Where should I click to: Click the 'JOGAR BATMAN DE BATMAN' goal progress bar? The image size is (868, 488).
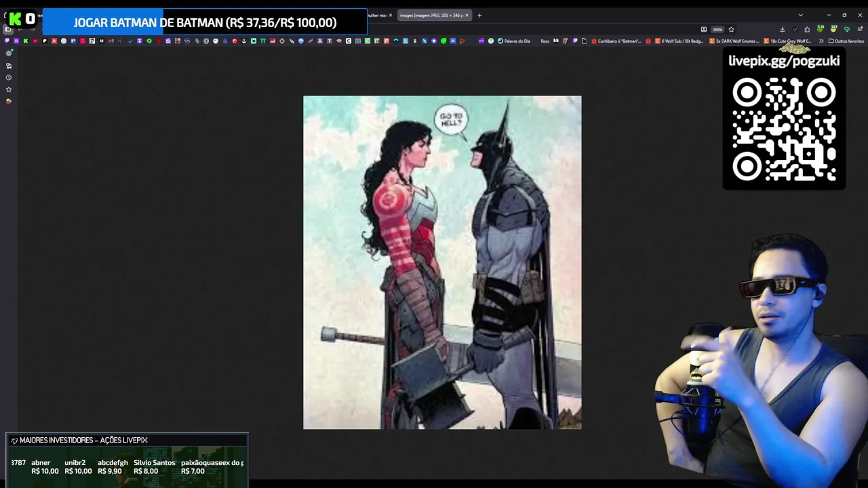click(x=205, y=22)
